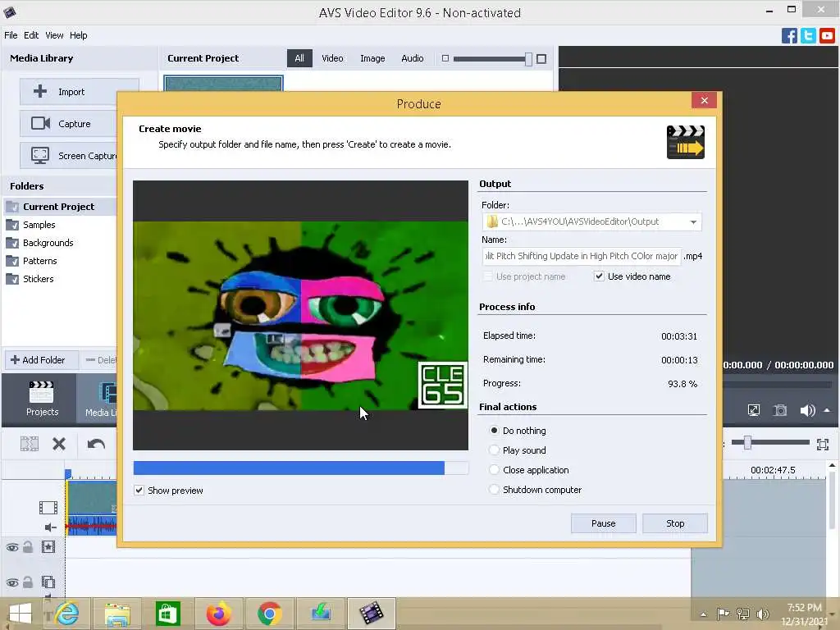Open the YouTube share icon
The image size is (840, 630).
click(827, 36)
